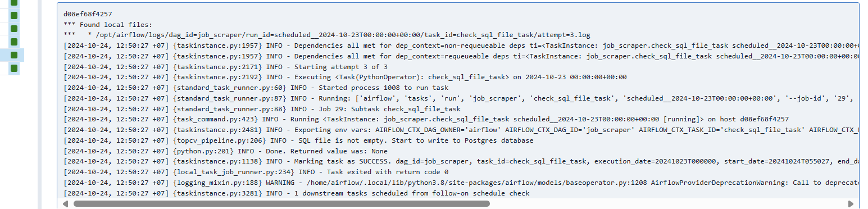Click the vertical divider beside the grid panel
Viewport: 868px width, 209px height.
pos(39,104)
